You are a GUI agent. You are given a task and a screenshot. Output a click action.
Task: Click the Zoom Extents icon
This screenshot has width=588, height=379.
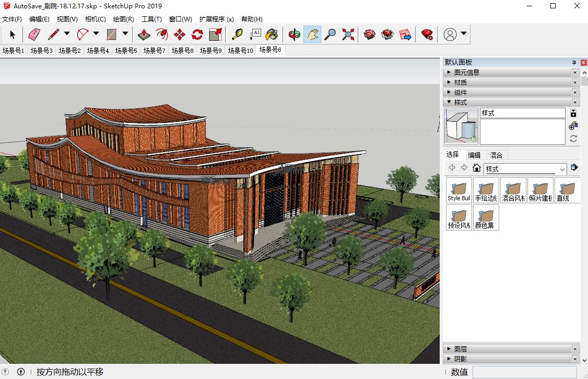click(x=348, y=35)
